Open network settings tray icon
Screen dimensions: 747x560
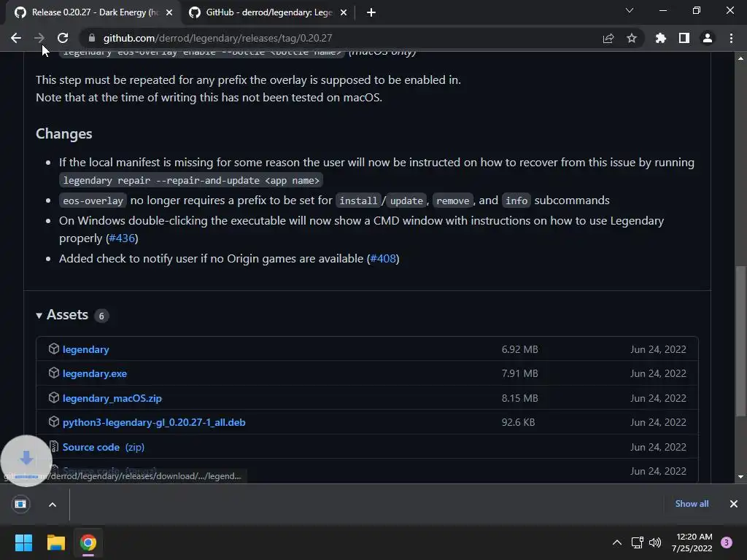(637, 542)
